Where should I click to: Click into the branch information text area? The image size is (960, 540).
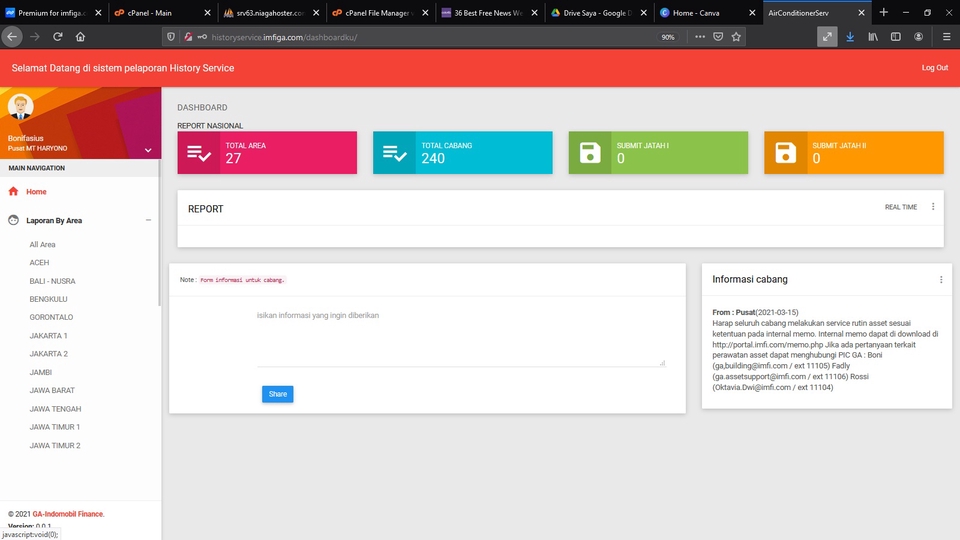(461, 337)
